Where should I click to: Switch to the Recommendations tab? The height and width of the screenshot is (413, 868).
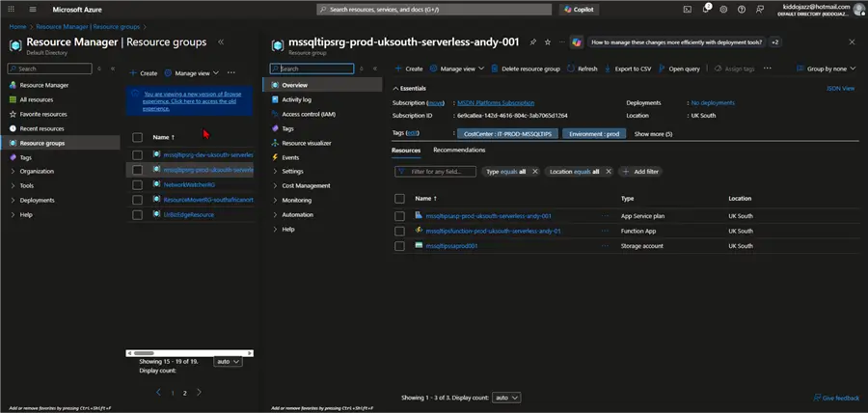(459, 150)
